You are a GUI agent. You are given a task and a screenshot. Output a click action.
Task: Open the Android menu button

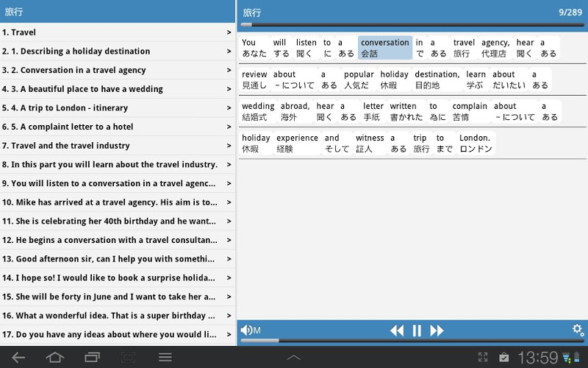tap(165, 358)
